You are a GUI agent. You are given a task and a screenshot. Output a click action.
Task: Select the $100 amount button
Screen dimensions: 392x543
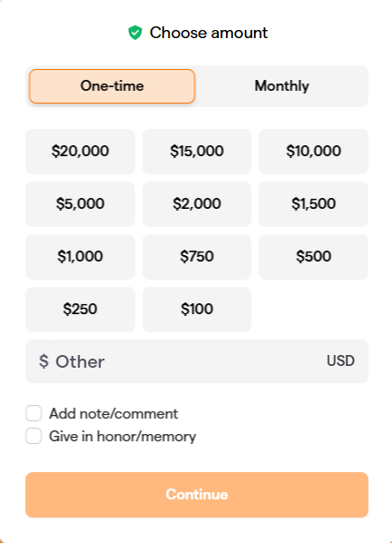pos(197,310)
